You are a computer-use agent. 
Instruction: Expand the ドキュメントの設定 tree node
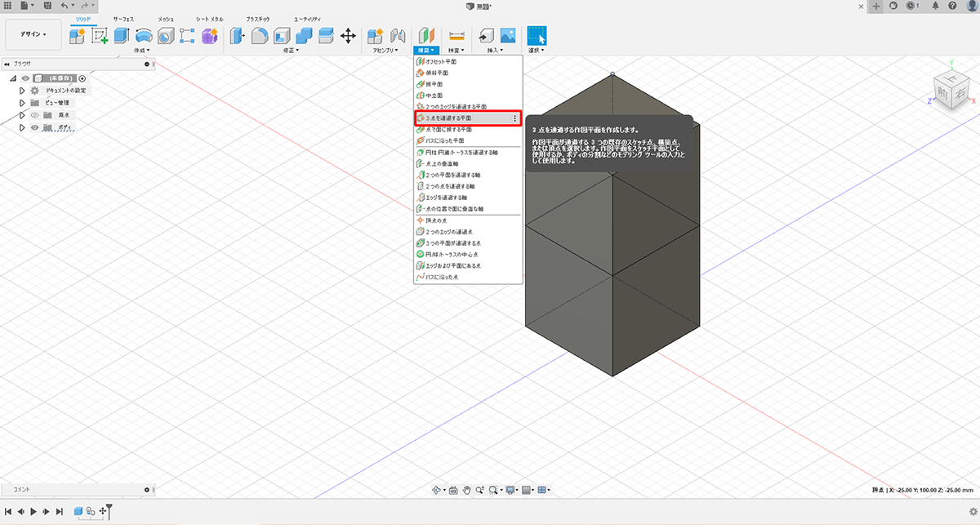[22, 91]
